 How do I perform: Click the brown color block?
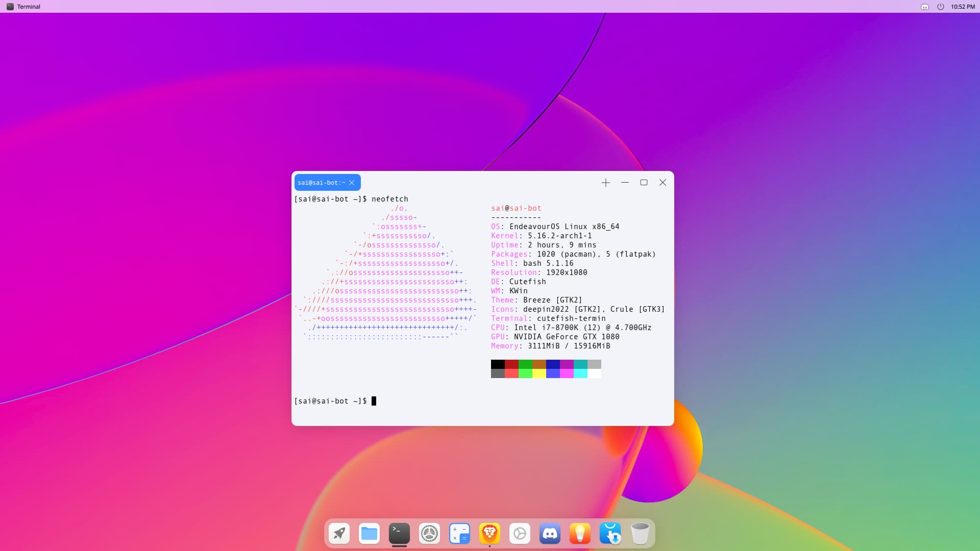(x=539, y=364)
